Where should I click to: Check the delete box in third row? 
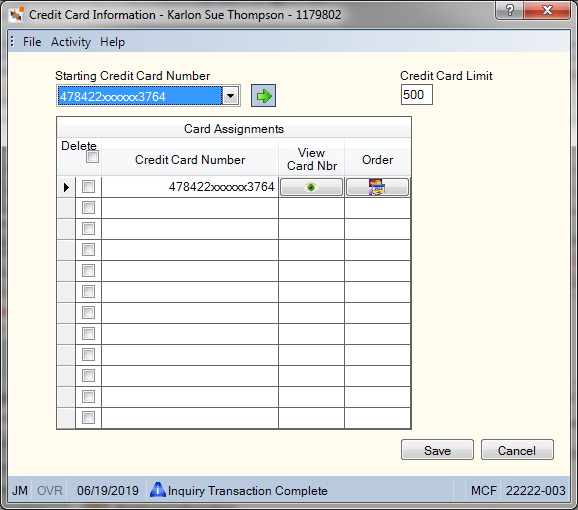88,228
